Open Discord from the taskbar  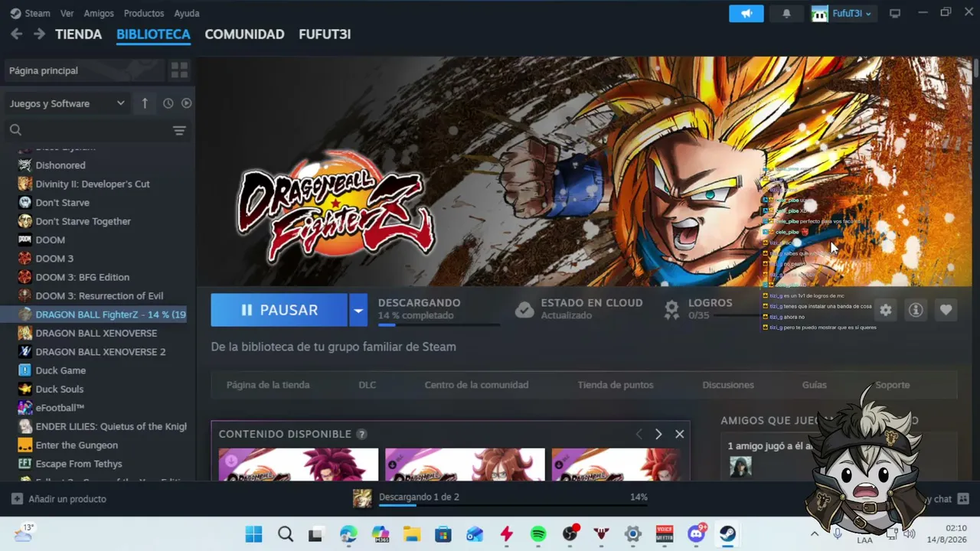point(696,534)
